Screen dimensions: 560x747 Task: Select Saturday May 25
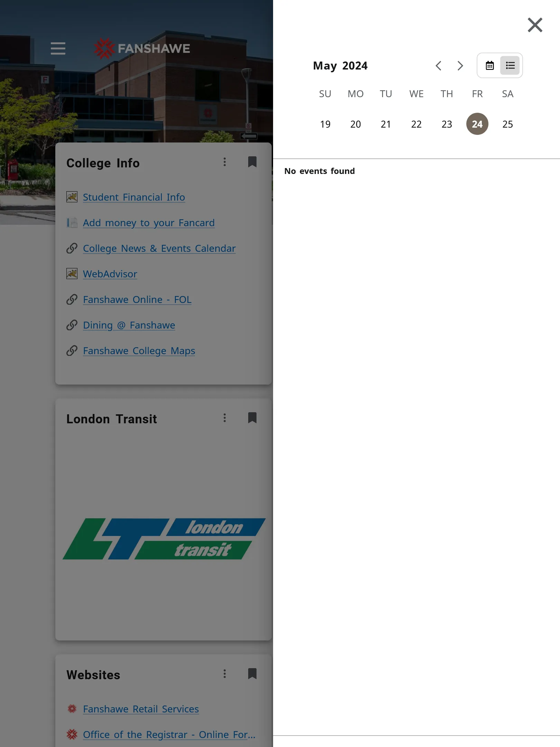tap(507, 124)
